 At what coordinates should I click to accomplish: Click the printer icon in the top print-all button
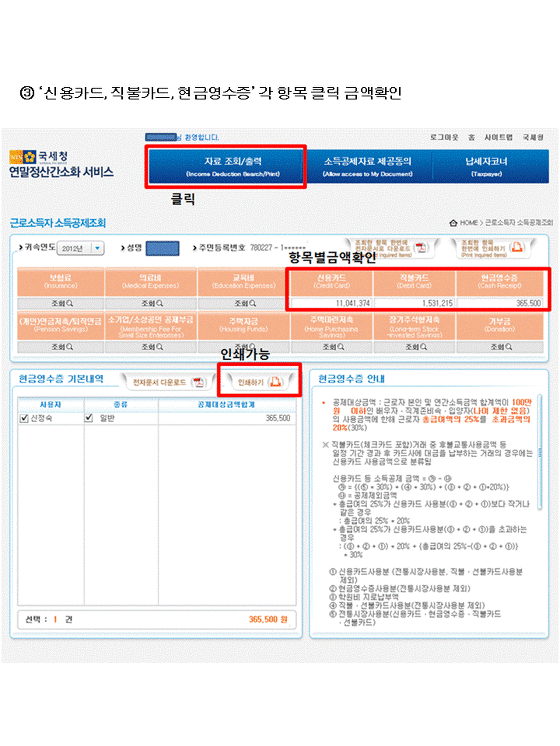pos(517,247)
